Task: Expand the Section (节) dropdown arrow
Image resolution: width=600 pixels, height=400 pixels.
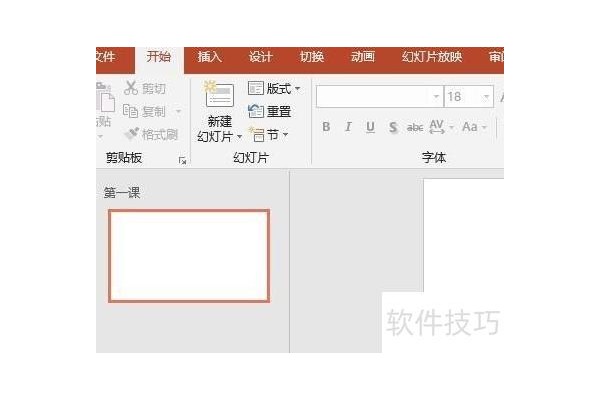Action: pyautogui.click(x=285, y=135)
